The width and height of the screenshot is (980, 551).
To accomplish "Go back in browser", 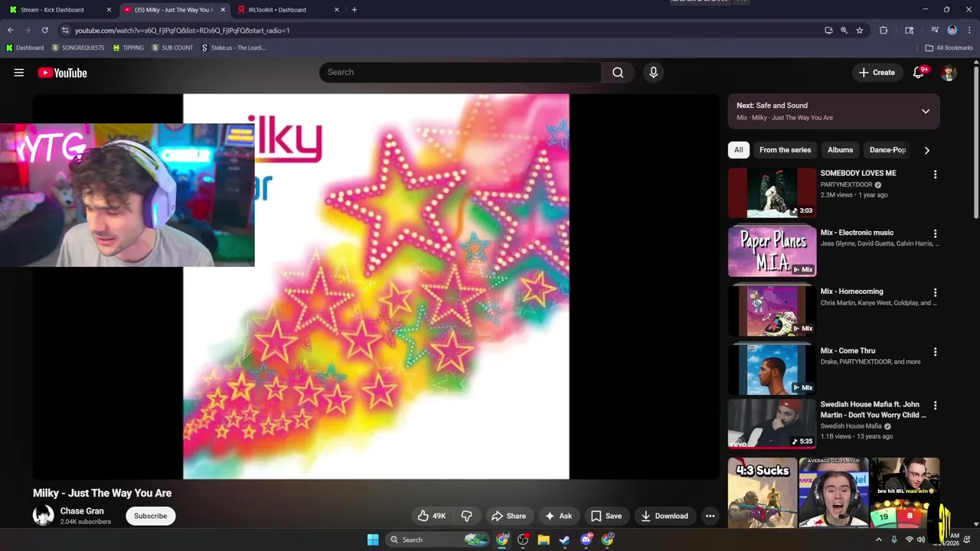I will point(10,31).
